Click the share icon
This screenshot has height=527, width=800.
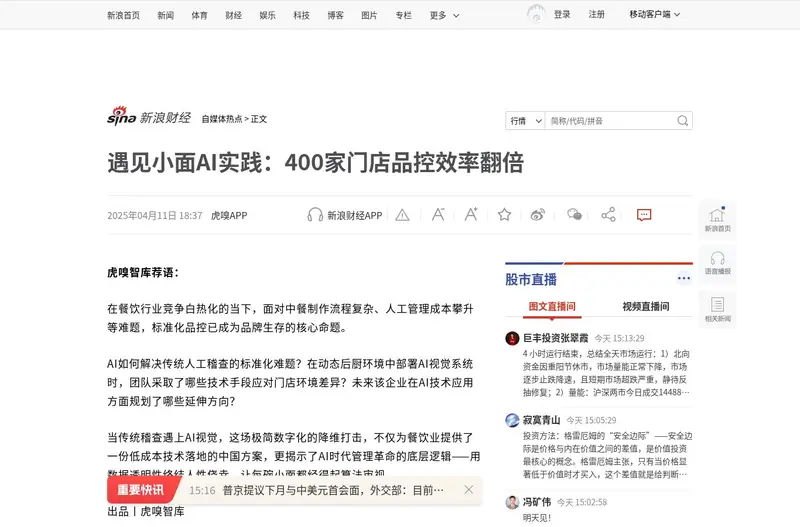[x=608, y=214]
